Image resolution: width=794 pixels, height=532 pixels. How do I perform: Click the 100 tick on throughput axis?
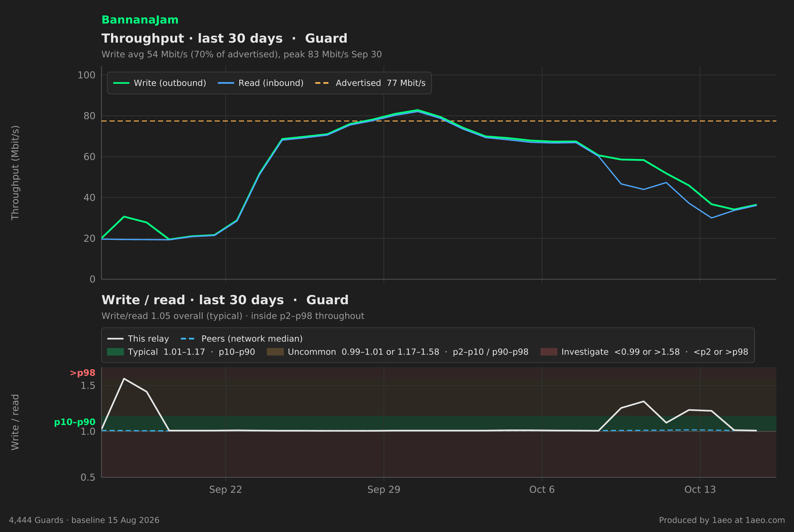coord(86,75)
